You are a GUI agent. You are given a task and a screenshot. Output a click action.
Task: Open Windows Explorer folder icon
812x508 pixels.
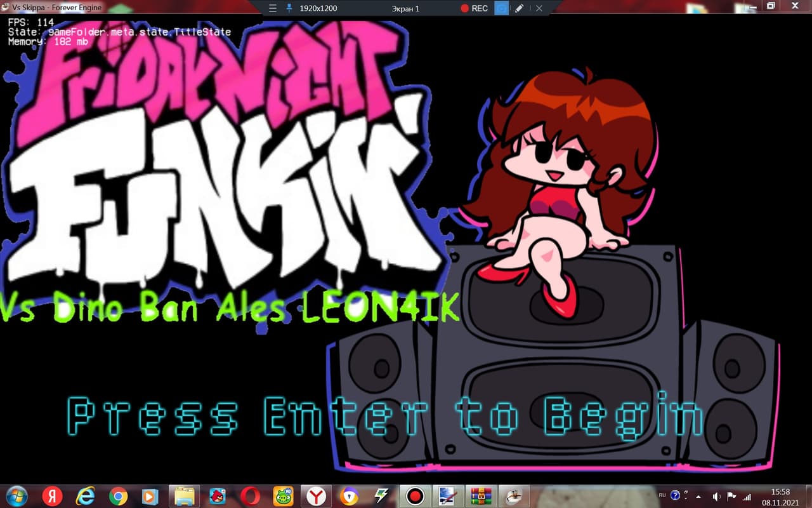point(184,495)
